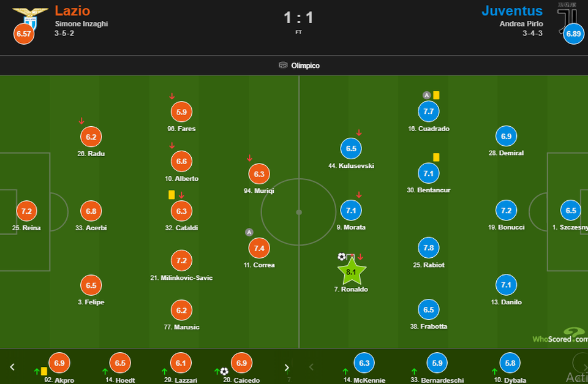This screenshot has height=384, width=588.
Task: Click the goal ball icon beside Ronaldo
Action: 341,257
